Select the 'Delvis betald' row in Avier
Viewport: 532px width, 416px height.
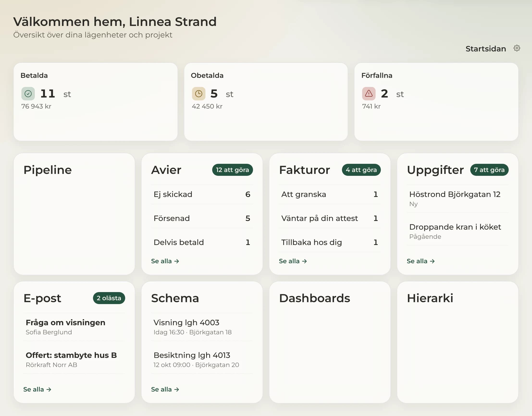pyautogui.click(x=202, y=242)
